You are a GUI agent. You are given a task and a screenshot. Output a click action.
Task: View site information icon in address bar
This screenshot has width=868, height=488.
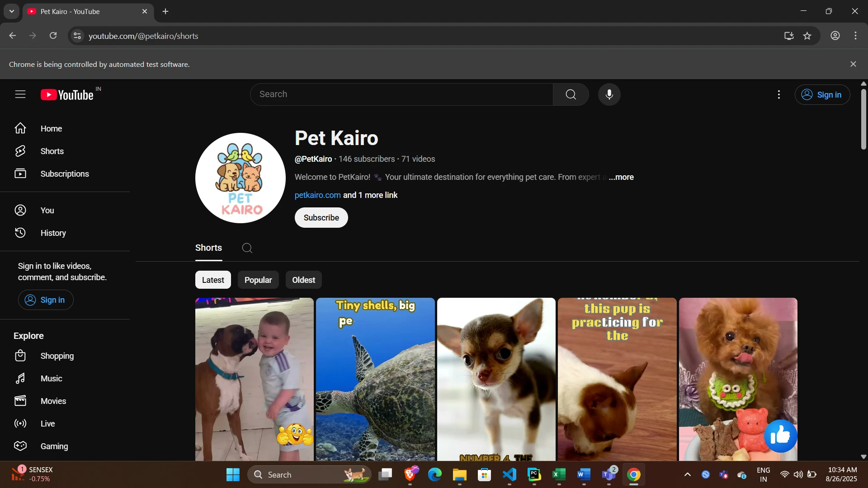coord(77,36)
